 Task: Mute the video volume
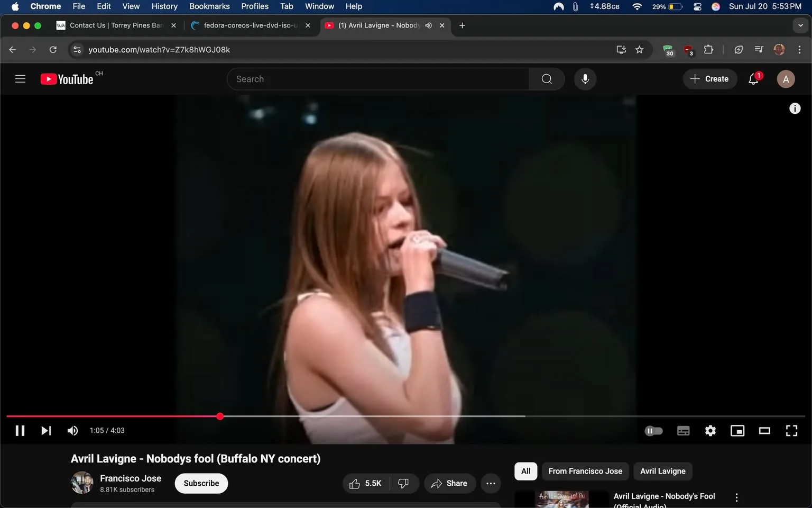72,430
